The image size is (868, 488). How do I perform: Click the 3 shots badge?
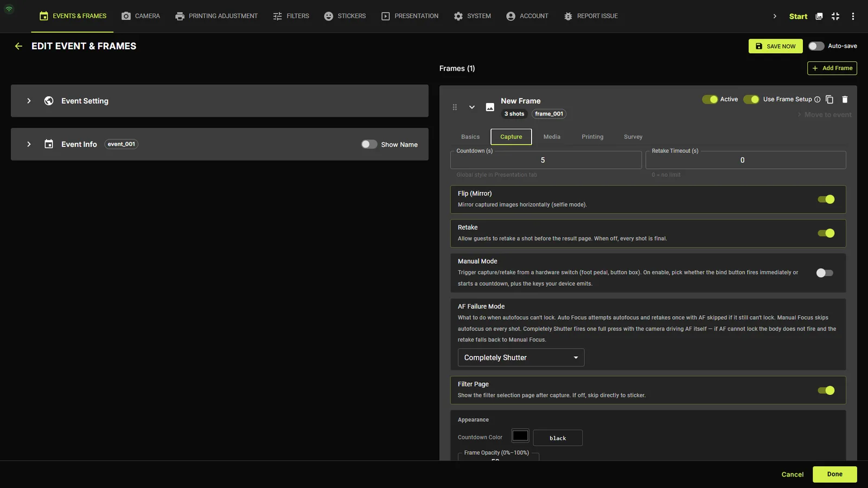click(x=514, y=114)
